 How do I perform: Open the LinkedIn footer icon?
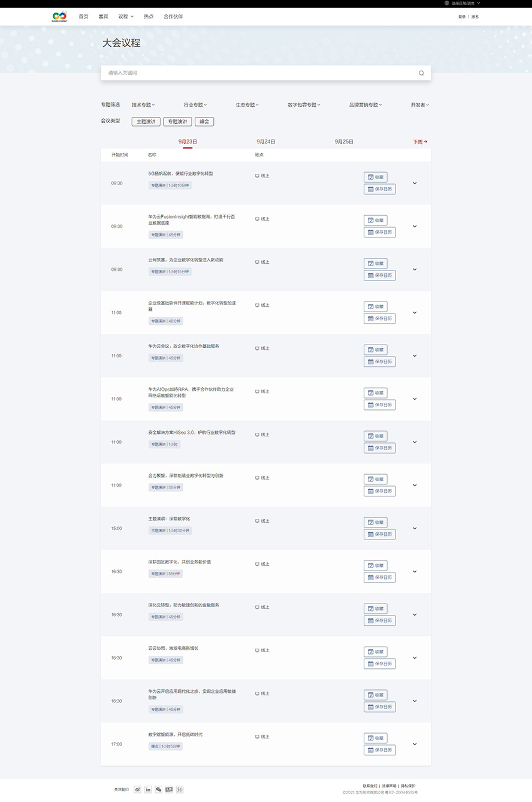click(x=148, y=789)
